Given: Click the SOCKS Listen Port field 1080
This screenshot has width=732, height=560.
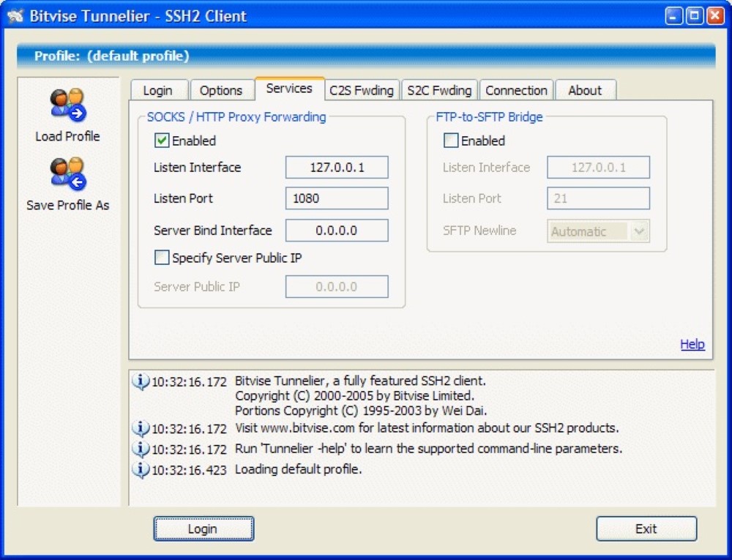Looking at the screenshot, I should point(337,198).
